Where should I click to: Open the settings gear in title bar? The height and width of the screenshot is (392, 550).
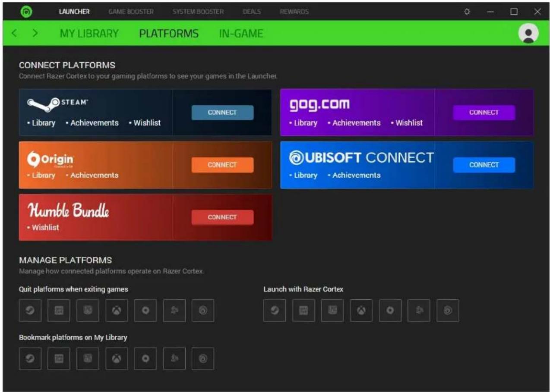[x=467, y=12]
